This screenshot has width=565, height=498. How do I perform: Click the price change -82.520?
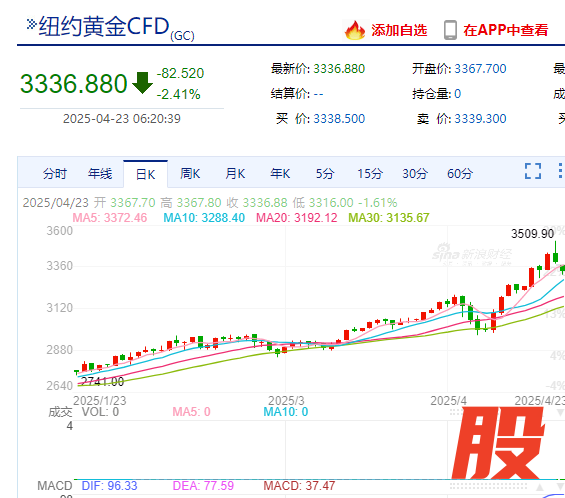[x=180, y=73]
